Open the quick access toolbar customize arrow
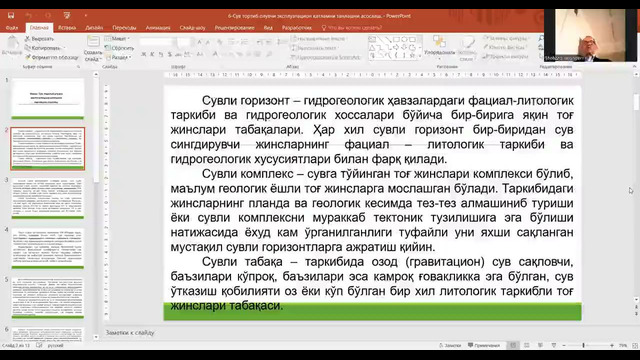Screen dimensions: 640x360 pos(86,16)
